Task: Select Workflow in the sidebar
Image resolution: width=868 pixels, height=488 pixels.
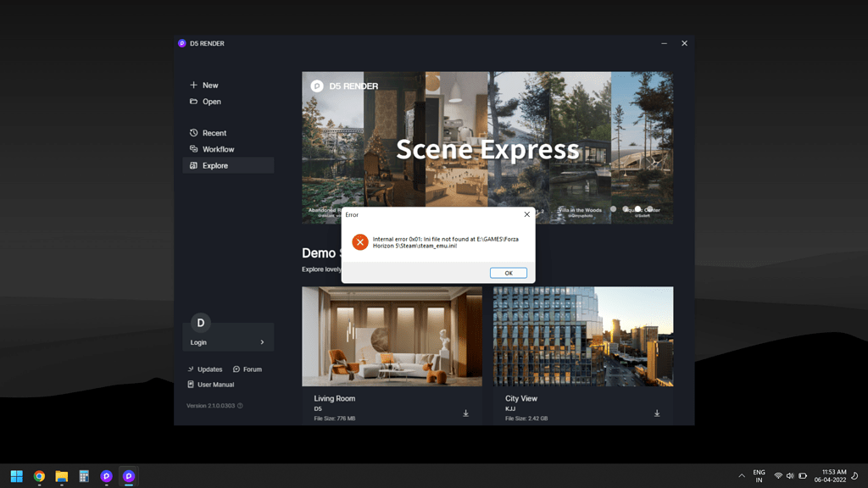Action: (x=218, y=149)
